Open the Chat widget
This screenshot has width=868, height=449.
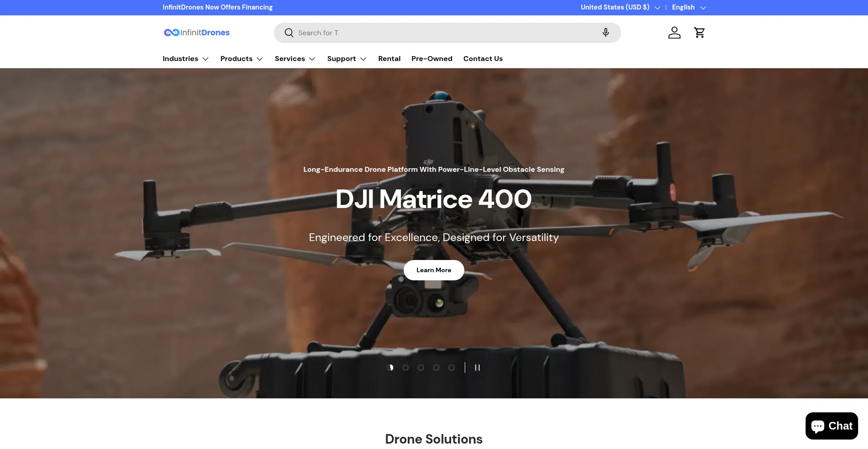(832, 426)
